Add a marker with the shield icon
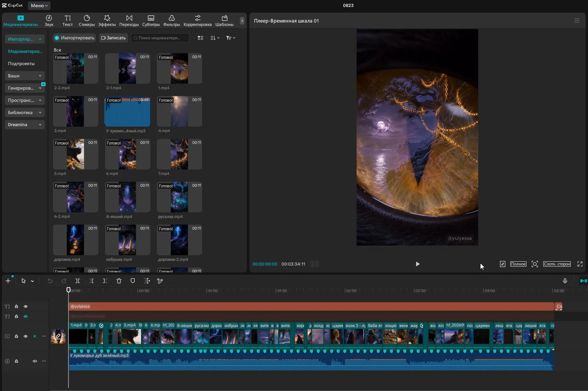The width and height of the screenshot is (588, 391). 133,281
